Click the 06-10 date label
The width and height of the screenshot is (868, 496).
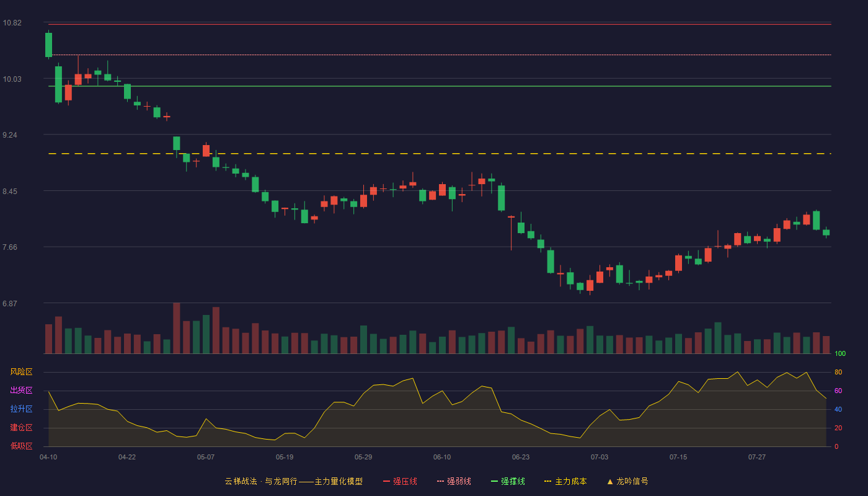(x=442, y=457)
